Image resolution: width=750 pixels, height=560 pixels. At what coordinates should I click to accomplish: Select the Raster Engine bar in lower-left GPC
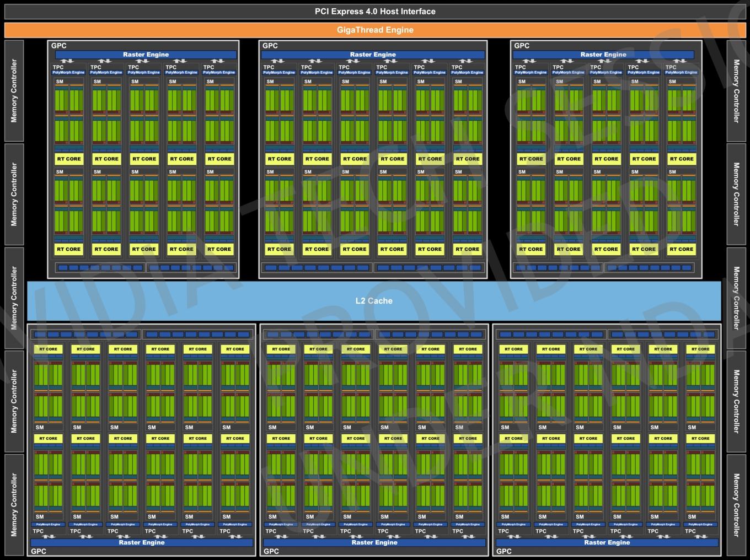(142, 542)
